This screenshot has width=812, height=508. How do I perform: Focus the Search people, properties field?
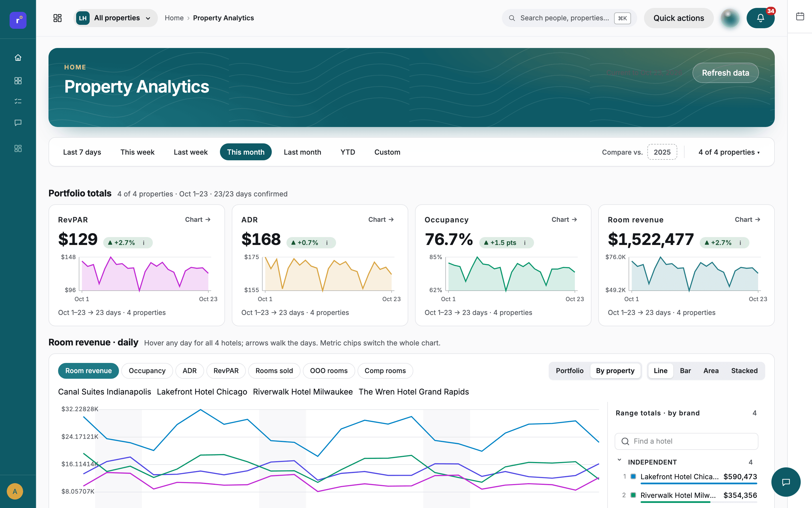570,18
